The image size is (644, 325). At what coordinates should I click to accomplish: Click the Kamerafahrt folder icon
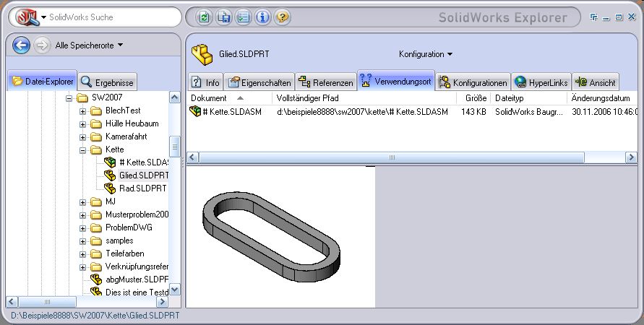click(95, 137)
